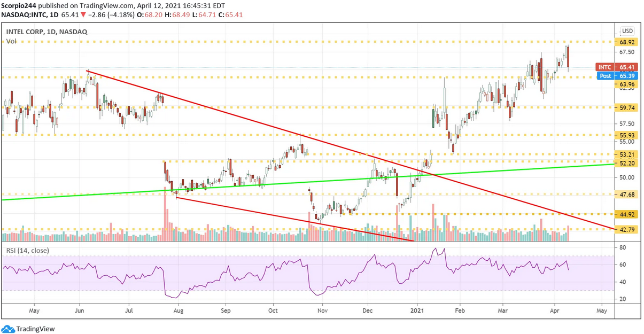Click the 67.50 price axis value
This screenshot has width=644, height=334.
[626, 52]
